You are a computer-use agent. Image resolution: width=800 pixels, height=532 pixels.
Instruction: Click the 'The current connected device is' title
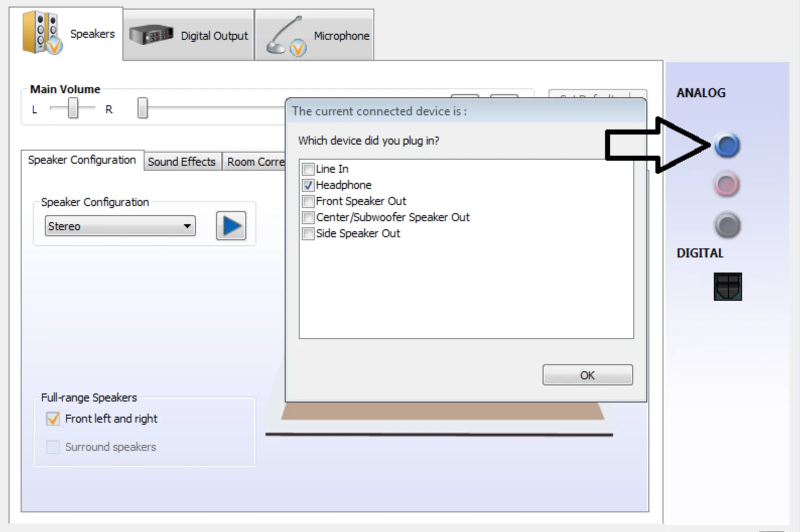tap(379, 111)
